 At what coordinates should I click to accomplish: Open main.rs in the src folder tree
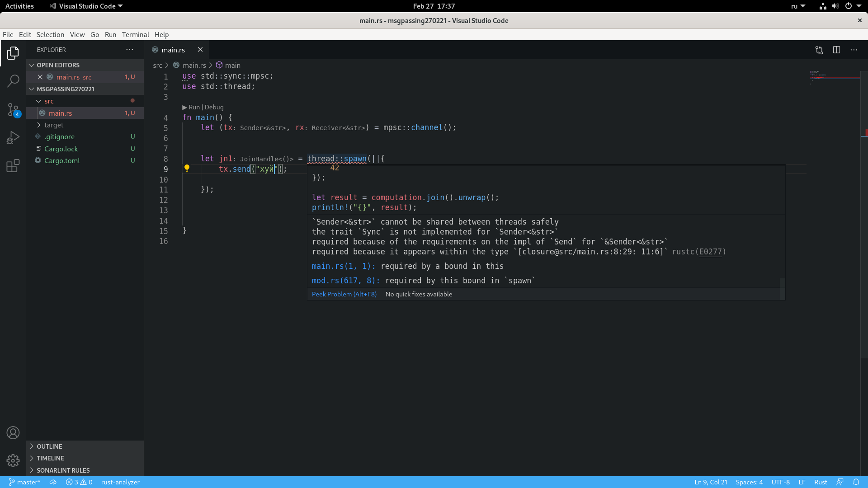tap(85, 113)
